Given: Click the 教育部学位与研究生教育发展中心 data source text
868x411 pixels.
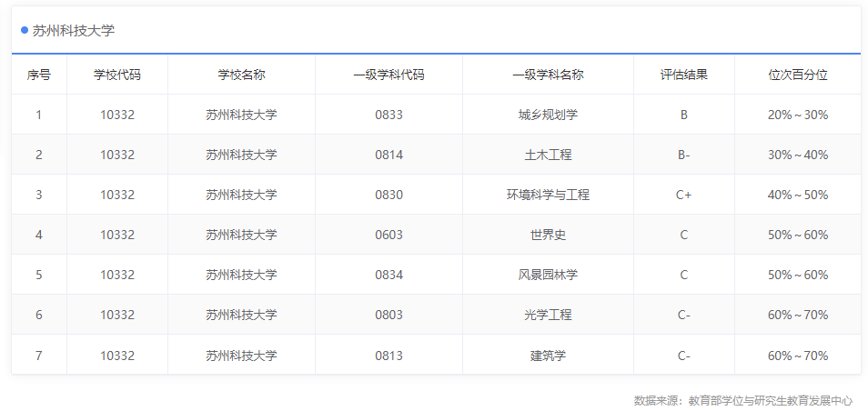Looking at the screenshot, I should [x=770, y=400].
